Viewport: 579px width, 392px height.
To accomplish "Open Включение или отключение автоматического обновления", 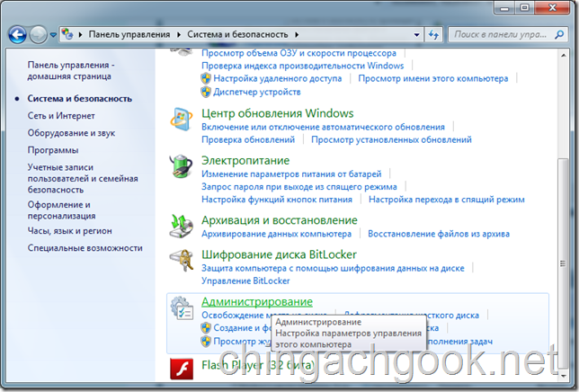I will pyautogui.click(x=323, y=127).
